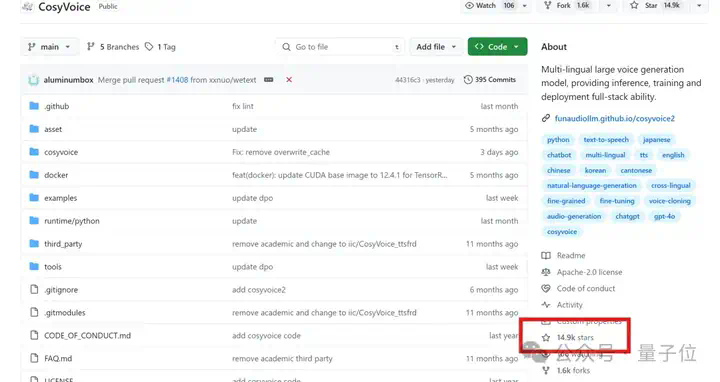Open the FAQ.md file
Image resolution: width=720 pixels, height=382 pixels.
click(58, 358)
